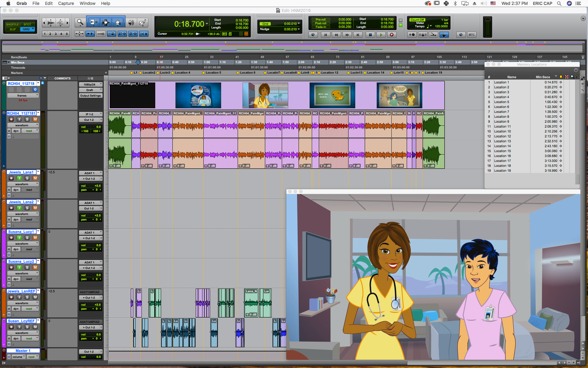Click the MTC generate button
This screenshot has width=588, height=368.
[x=472, y=35]
